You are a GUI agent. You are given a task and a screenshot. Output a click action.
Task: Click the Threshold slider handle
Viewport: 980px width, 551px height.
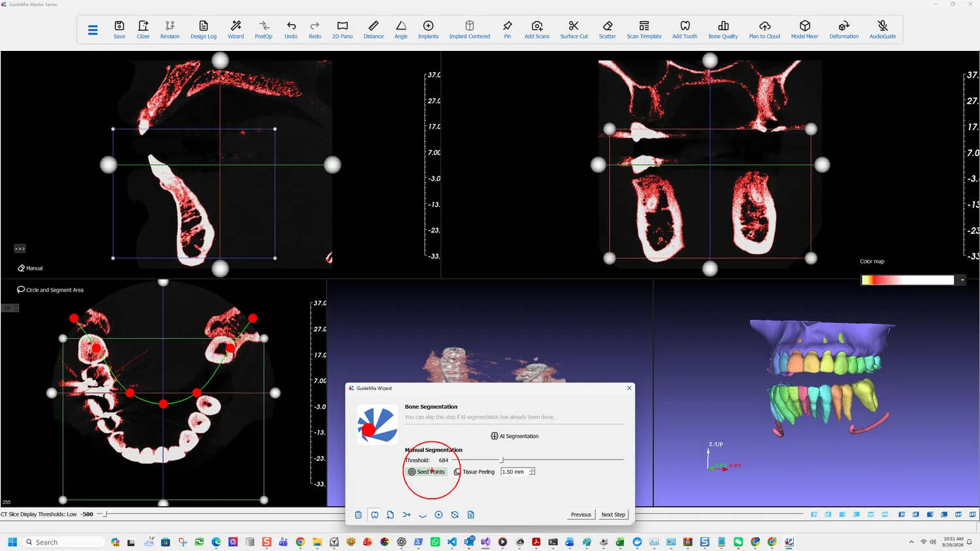(x=502, y=460)
